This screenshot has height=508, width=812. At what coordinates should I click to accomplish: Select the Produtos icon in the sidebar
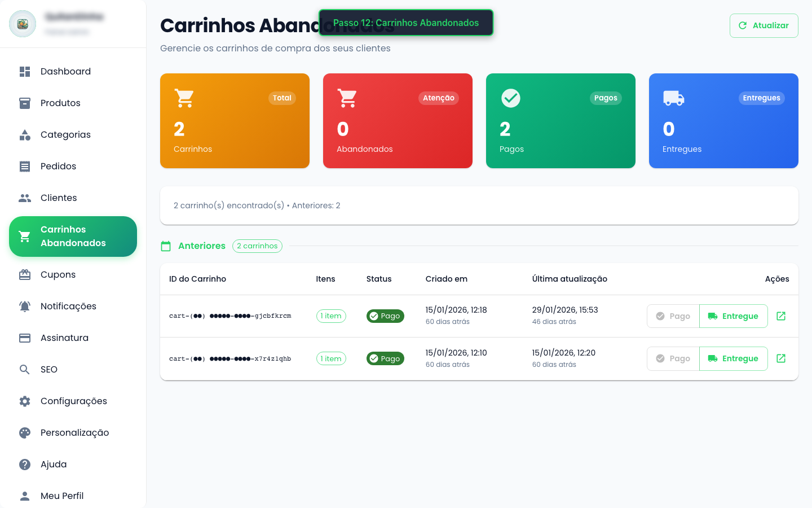pyautogui.click(x=25, y=103)
